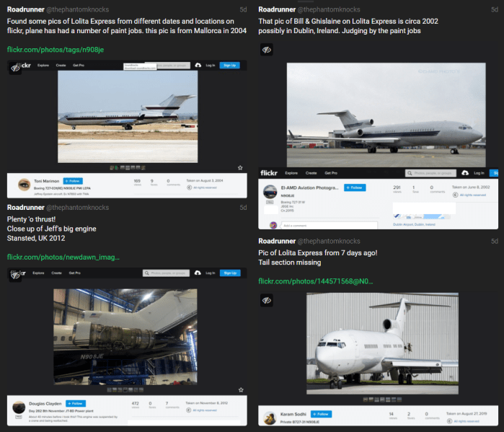Click the cloud upload icon in Stansted Flickr bar

[198, 273]
